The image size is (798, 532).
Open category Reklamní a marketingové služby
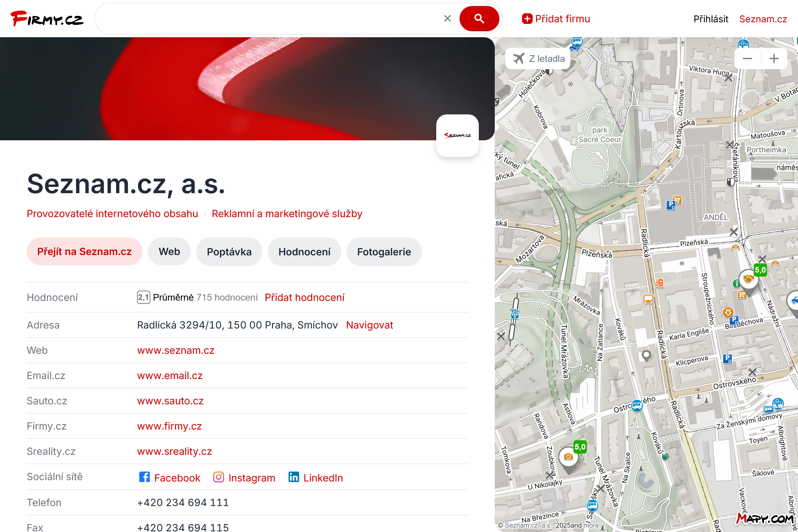click(287, 213)
